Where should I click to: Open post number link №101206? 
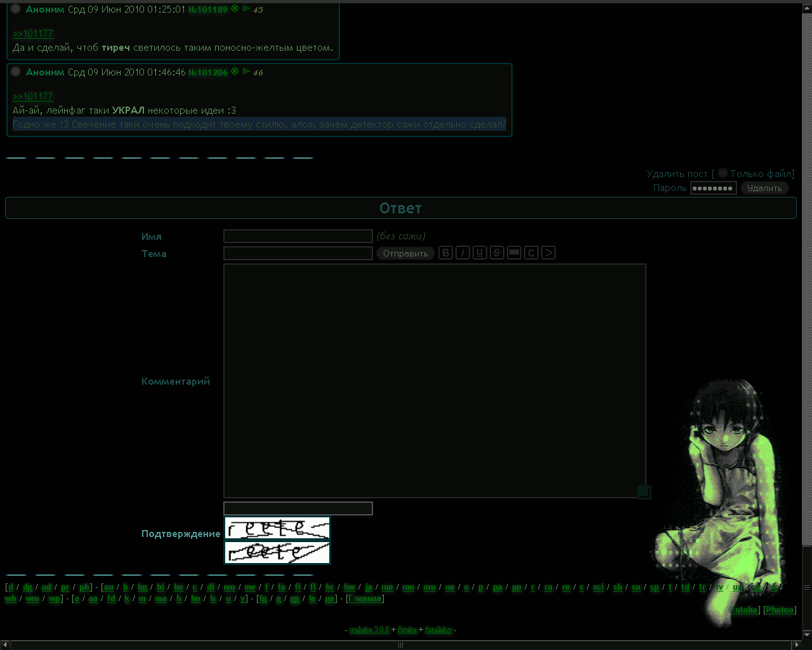click(208, 72)
